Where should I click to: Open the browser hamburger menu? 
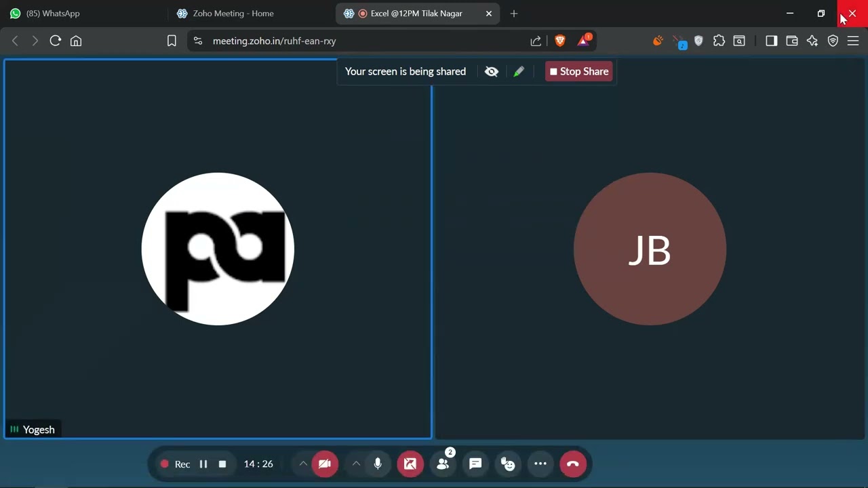click(853, 41)
